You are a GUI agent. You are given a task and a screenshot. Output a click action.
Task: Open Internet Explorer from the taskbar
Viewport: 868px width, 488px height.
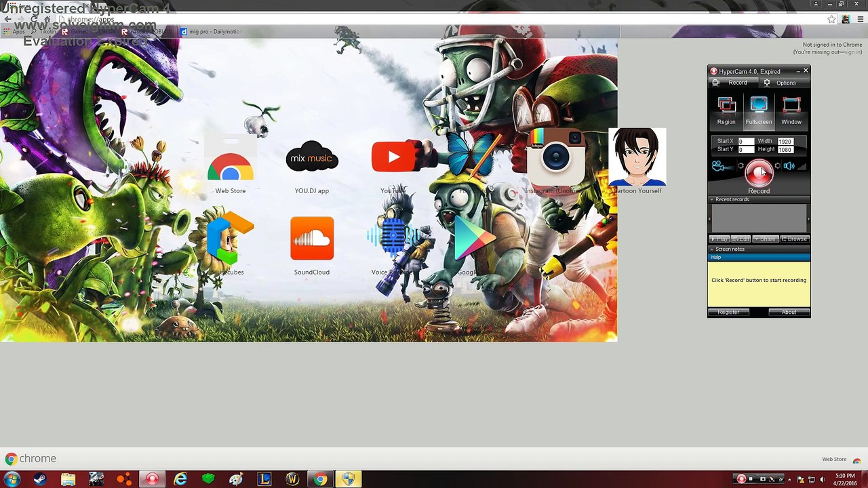click(x=180, y=479)
